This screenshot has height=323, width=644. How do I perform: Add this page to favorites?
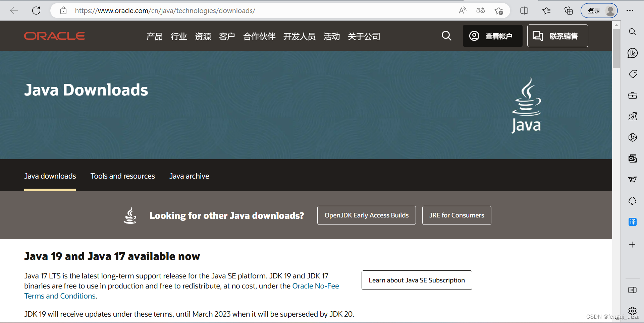[x=499, y=11]
